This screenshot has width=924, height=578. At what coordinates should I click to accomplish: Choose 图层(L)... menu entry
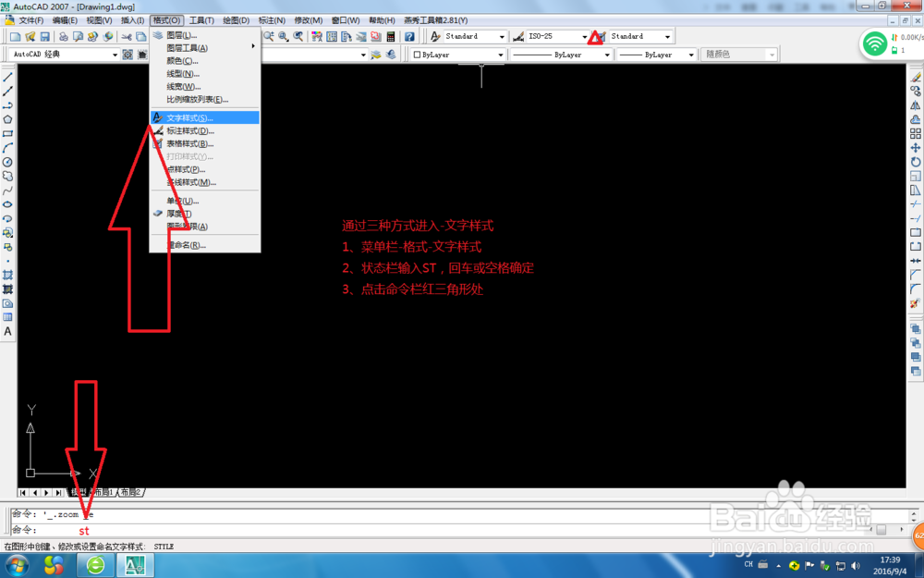tap(204, 35)
